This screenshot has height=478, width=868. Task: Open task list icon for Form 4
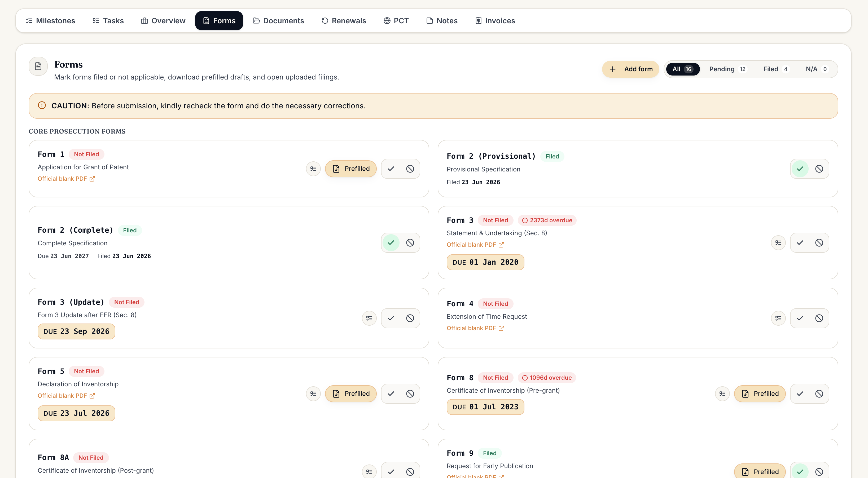click(x=778, y=318)
